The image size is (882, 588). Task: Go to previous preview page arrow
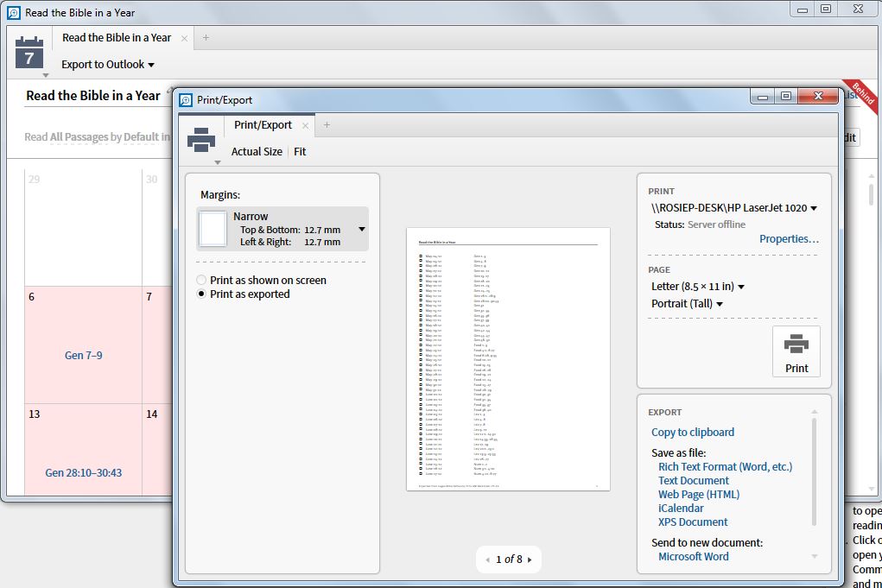tap(488, 560)
